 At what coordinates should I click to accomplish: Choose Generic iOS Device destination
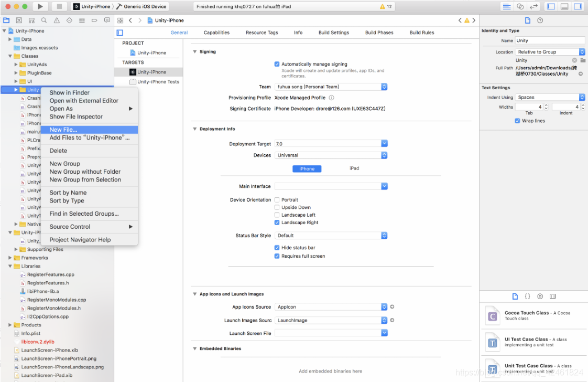coord(141,6)
